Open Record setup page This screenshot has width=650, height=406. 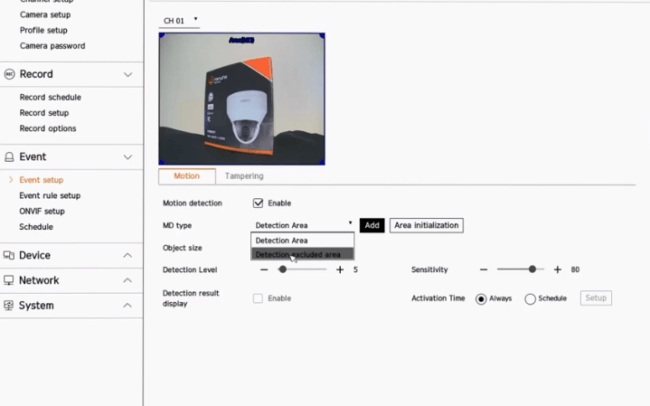[x=44, y=113]
